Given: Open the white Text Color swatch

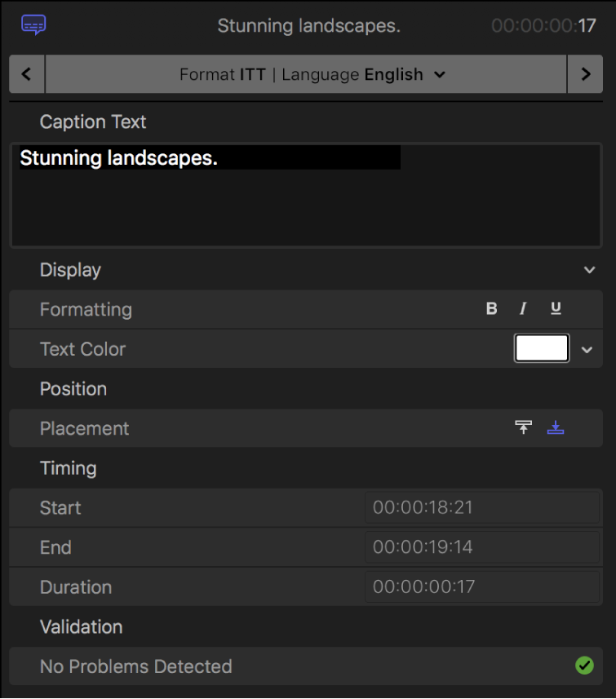Looking at the screenshot, I should pos(541,347).
